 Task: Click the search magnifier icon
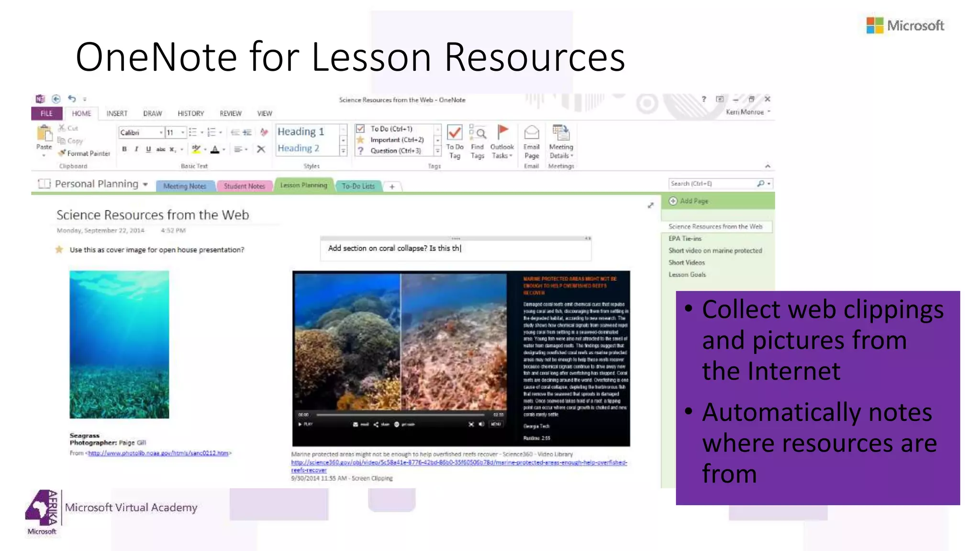(x=761, y=184)
